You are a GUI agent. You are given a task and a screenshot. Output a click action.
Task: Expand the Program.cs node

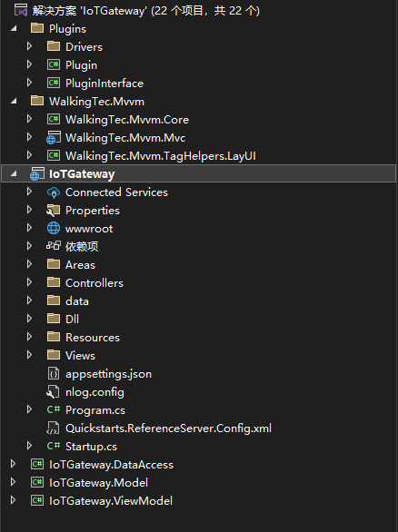point(30,409)
